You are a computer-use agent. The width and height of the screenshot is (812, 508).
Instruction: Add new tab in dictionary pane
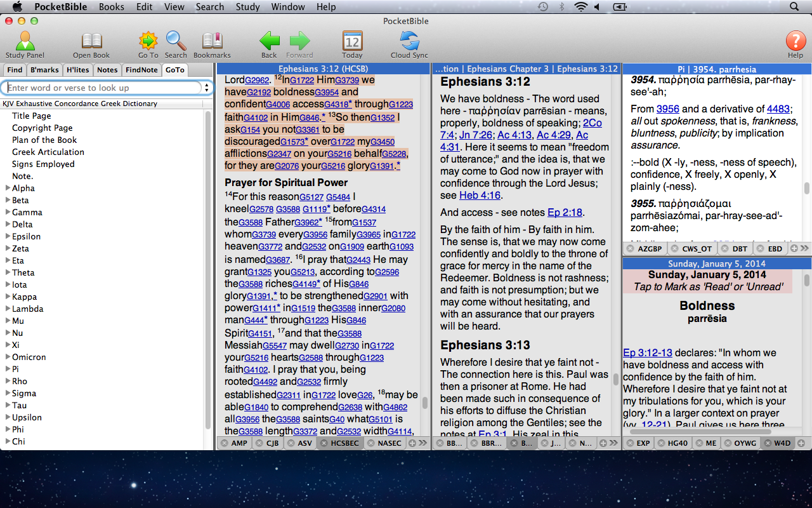point(794,249)
